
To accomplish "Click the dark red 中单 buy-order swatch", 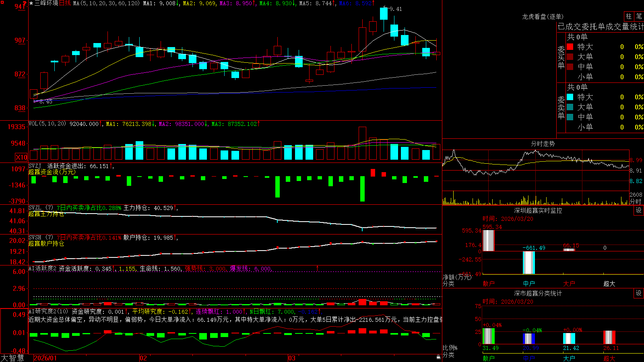I will pos(570,67).
